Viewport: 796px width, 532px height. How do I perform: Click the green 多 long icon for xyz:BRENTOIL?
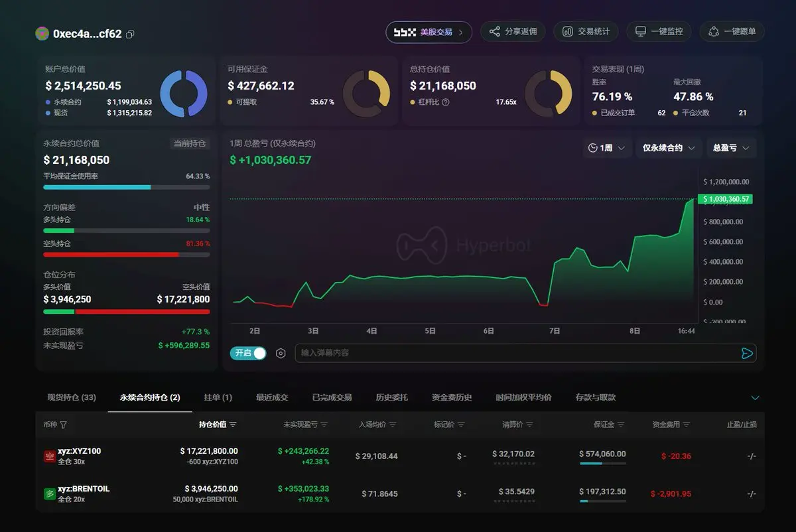tap(49, 494)
